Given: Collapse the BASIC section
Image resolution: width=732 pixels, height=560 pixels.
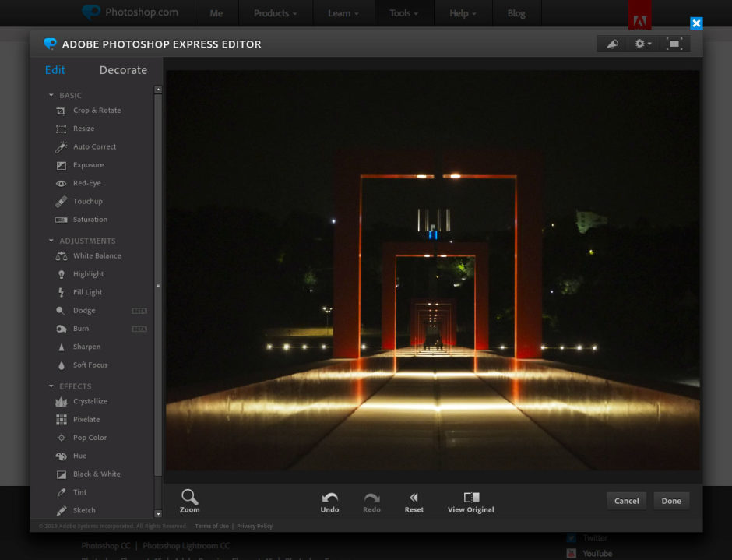Looking at the screenshot, I should (x=51, y=95).
